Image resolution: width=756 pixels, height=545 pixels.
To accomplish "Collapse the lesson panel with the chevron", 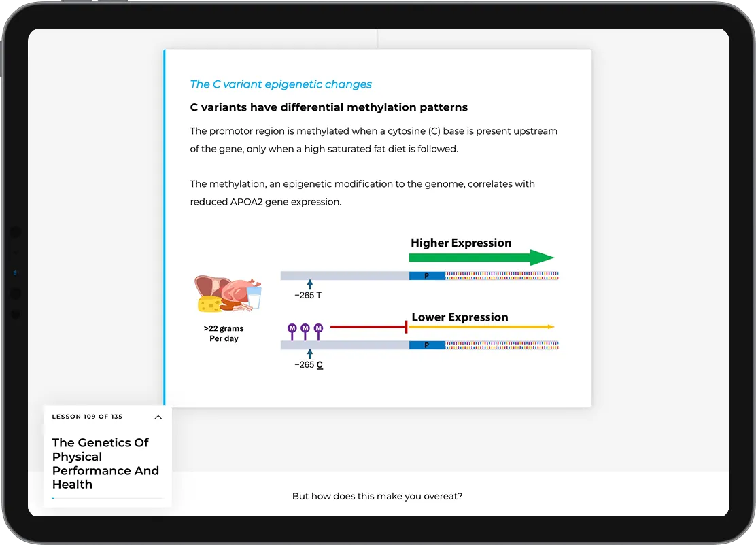I will pos(158,417).
